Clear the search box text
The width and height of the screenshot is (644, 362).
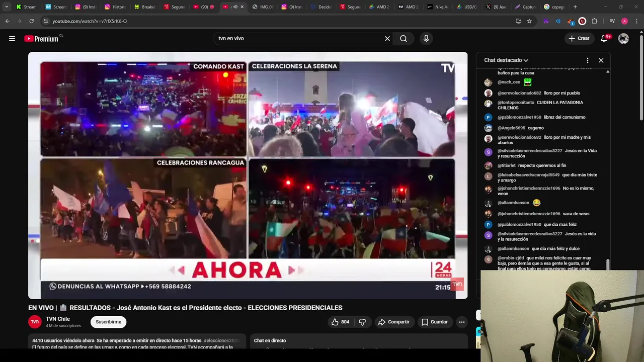pyautogui.click(x=387, y=38)
